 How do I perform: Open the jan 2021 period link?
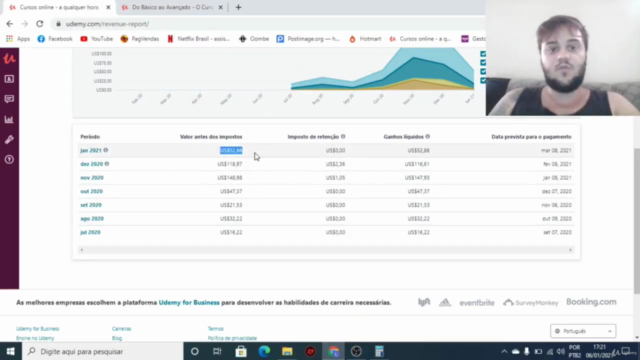pos(91,150)
